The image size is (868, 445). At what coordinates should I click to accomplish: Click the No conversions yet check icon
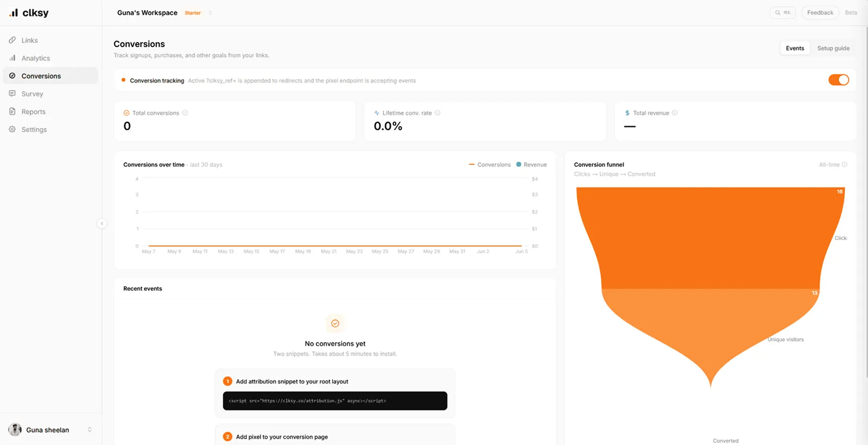pyautogui.click(x=335, y=323)
